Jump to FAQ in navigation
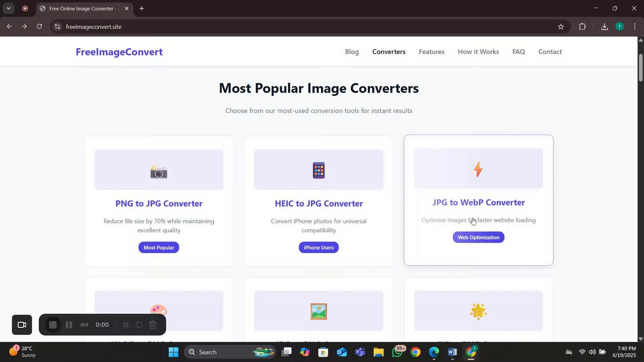 click(519, 52)
